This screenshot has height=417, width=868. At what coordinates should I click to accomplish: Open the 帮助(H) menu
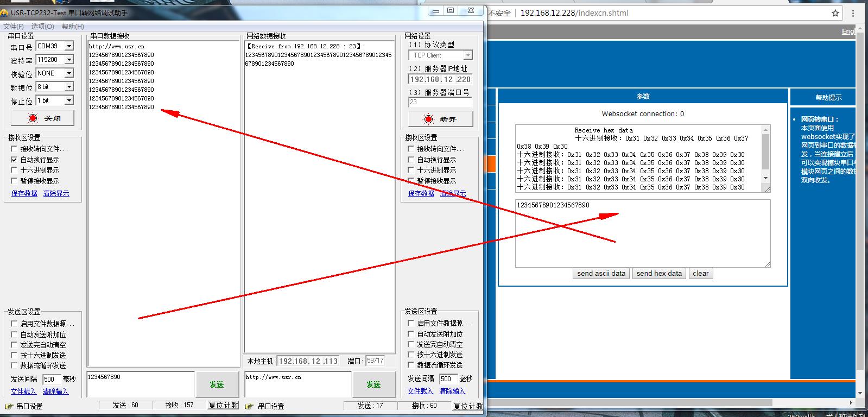[x=72, y=26]
